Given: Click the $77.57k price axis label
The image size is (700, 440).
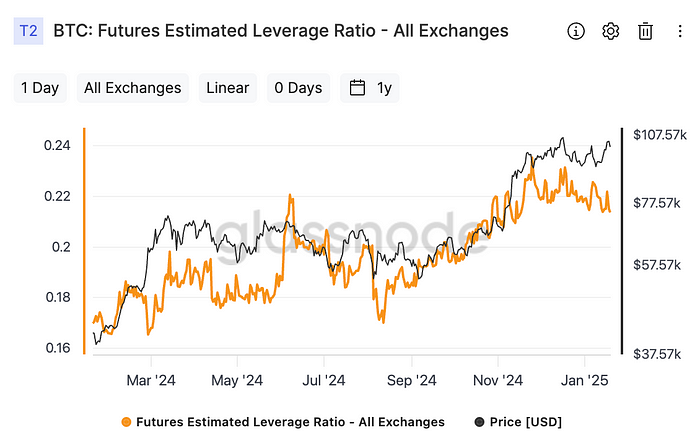Looking at the screenshot, I should point(657,203).
